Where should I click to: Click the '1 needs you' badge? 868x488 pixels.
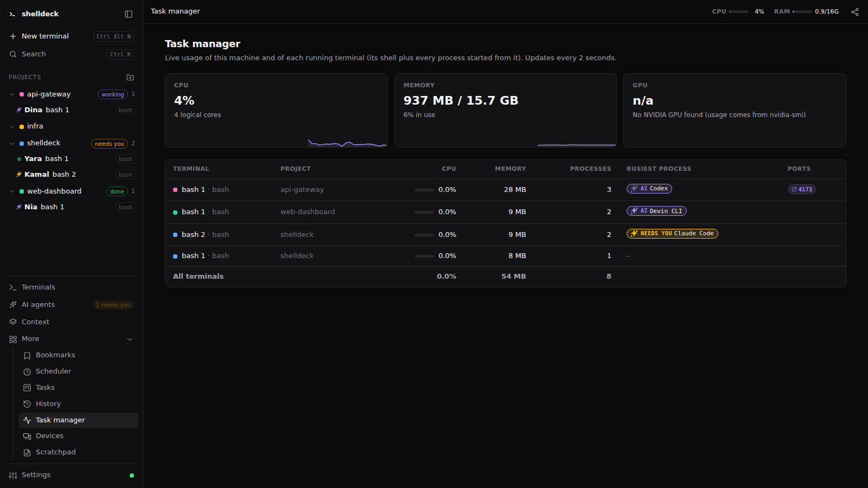(113, 305)
